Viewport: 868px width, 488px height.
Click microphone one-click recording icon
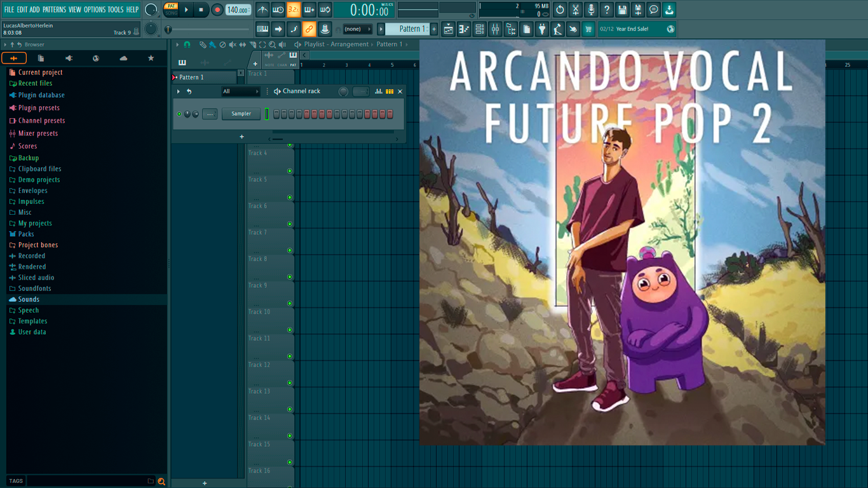click(591, 10)
